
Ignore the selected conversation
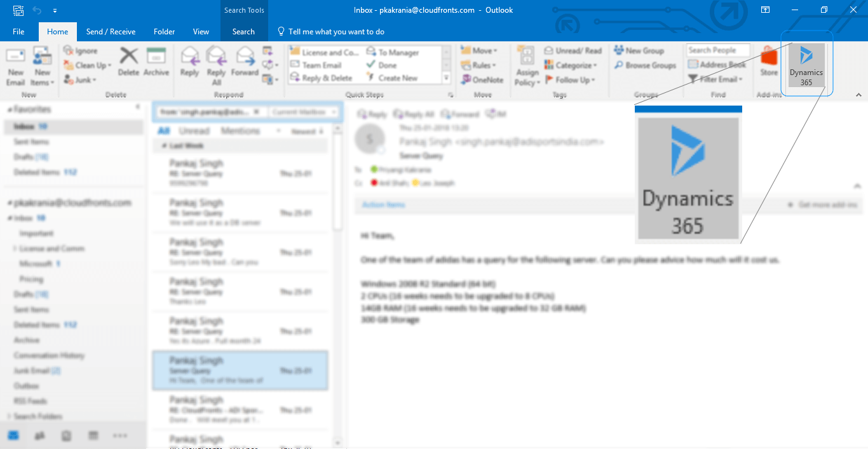(81, 51)
